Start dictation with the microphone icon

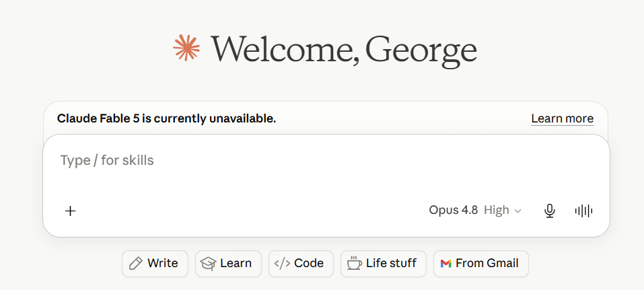[550, 211]
